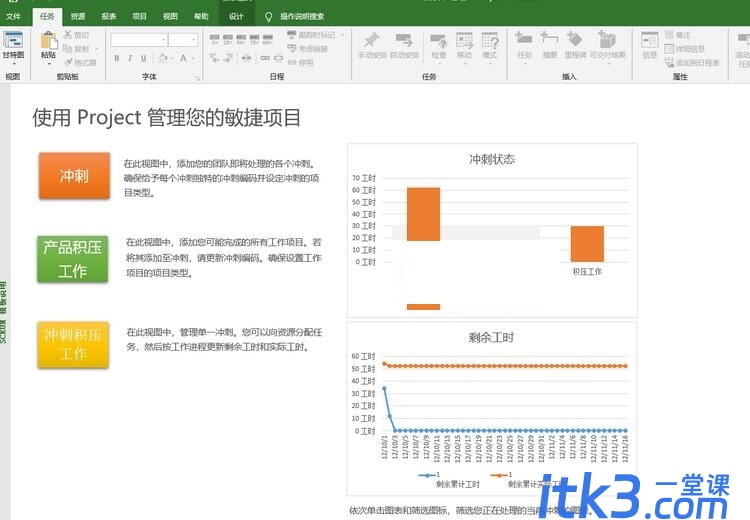Open the font name combo box

pos(139,39)
